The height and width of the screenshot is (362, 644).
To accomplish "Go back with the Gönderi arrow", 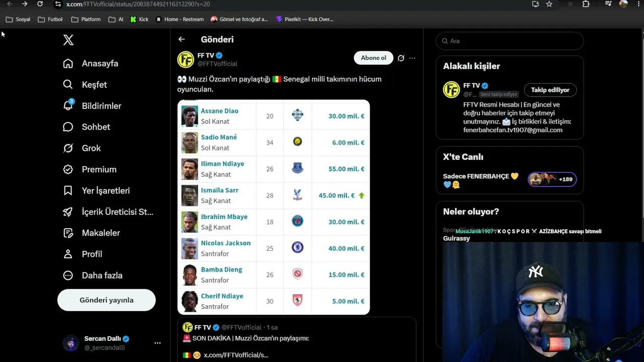I will point(182,39).
